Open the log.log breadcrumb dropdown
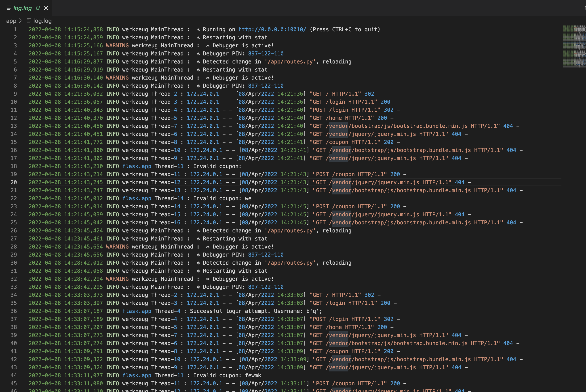The image size is (586, 392). (x=42, y=21)
